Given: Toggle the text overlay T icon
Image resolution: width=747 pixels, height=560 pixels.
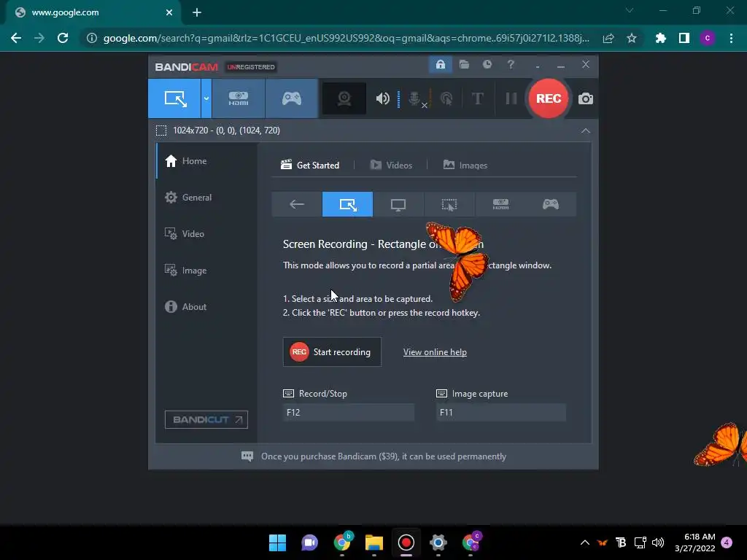Looking at the screenshot, I should pyautogui.click(x=477, y=98).
